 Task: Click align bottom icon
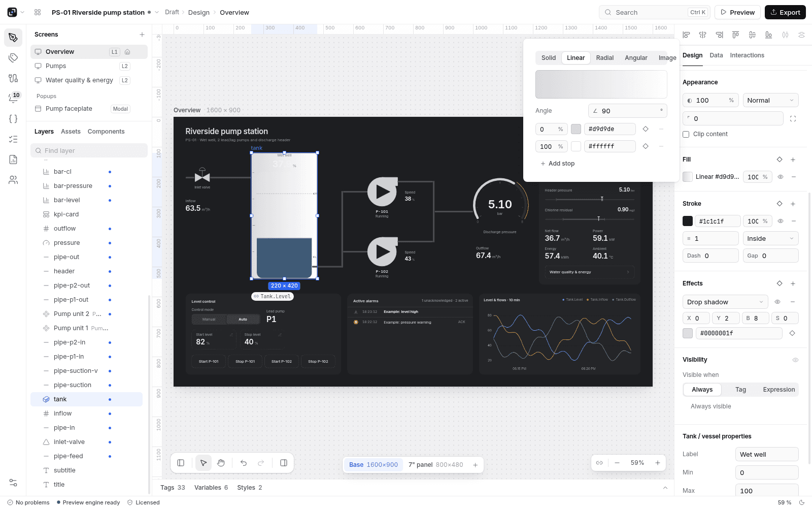tap(768, 35)
